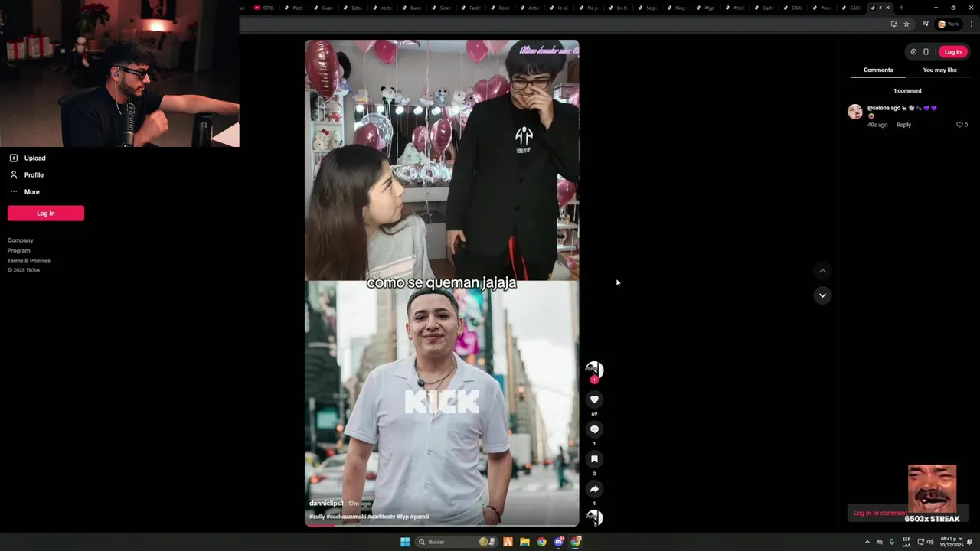
Task: Open the Windows Start button
Action: (405, 542)
